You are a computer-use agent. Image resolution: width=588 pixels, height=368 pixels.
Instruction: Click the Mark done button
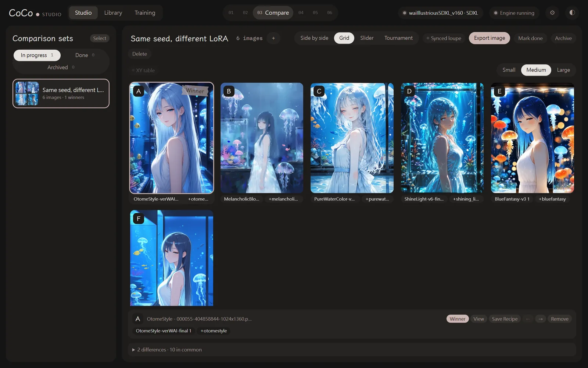pyautogui.click(x=530, y=38)
